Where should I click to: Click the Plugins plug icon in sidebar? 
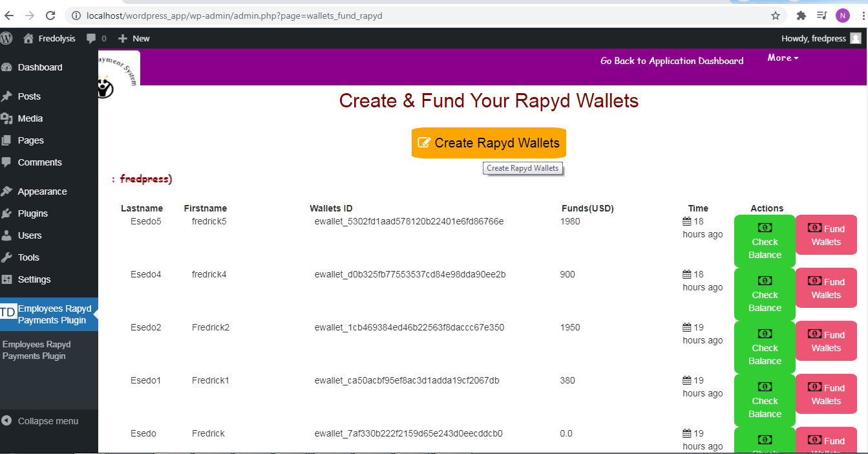(7, 213)
